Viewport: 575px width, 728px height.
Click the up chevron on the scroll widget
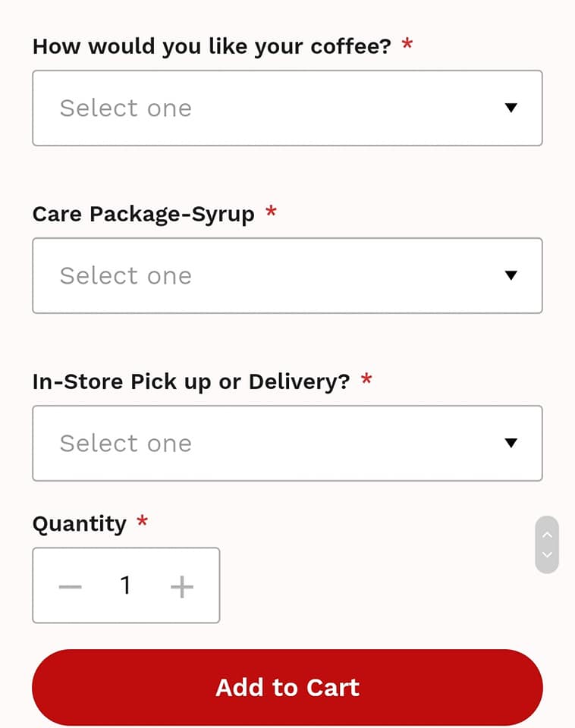[547, 534]
